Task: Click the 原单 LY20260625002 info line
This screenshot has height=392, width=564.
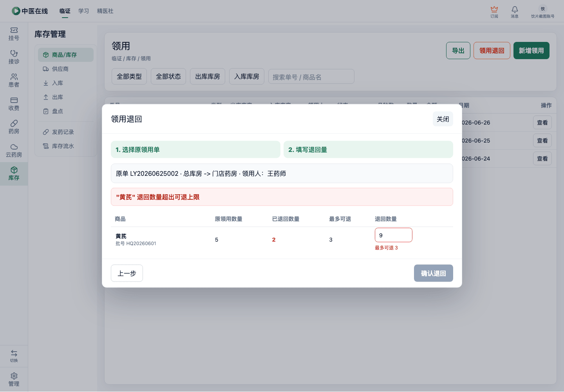Action: tap(282, 173)
